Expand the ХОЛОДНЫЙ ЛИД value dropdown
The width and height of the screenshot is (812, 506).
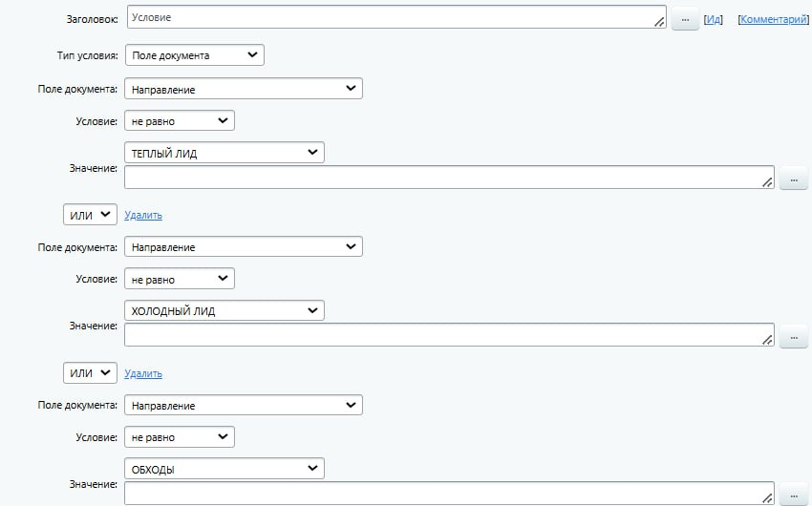(224, 311)
